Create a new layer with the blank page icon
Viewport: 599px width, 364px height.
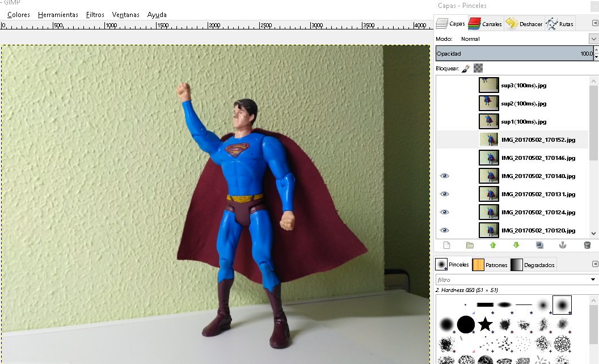coord(446,245)
